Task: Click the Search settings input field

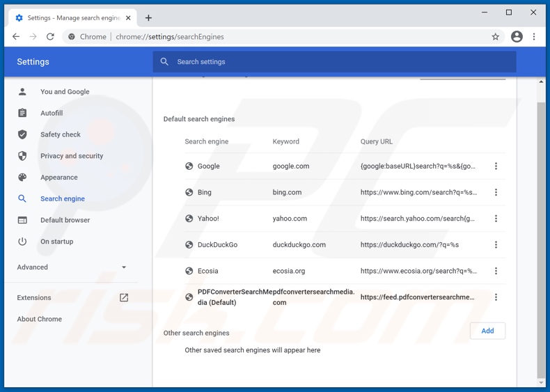Action: 334,62
